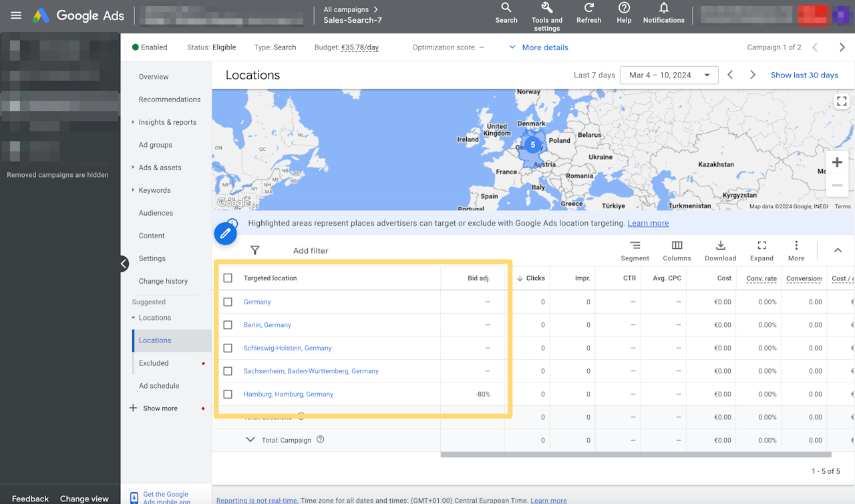Check the Germany row checkbox
855x504 pixels.
(228, 302)
